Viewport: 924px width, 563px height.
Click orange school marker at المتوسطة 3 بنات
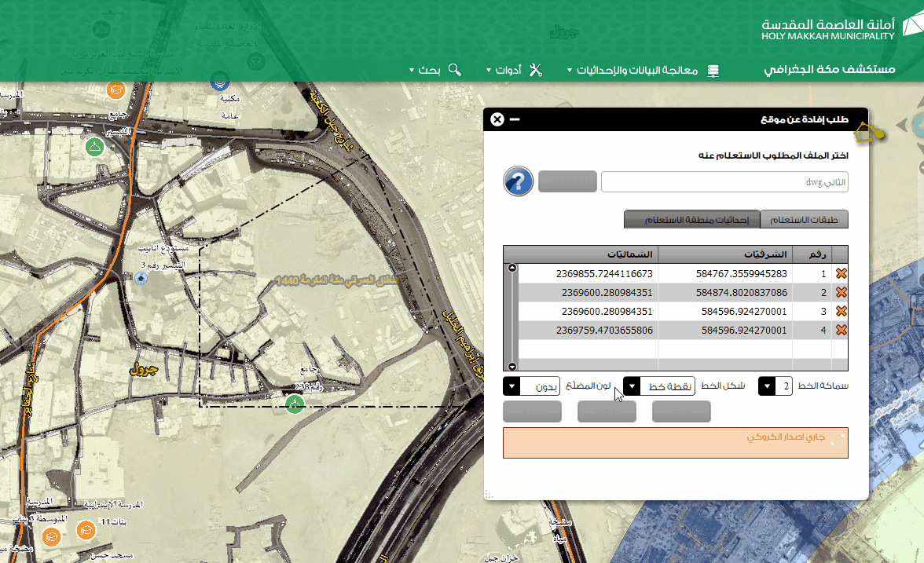[x=51, y=537]
